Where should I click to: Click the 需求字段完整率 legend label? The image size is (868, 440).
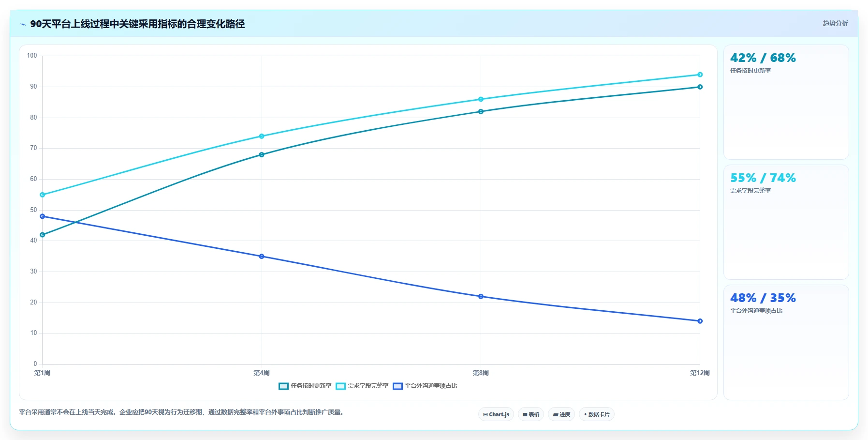coord(368,386)
